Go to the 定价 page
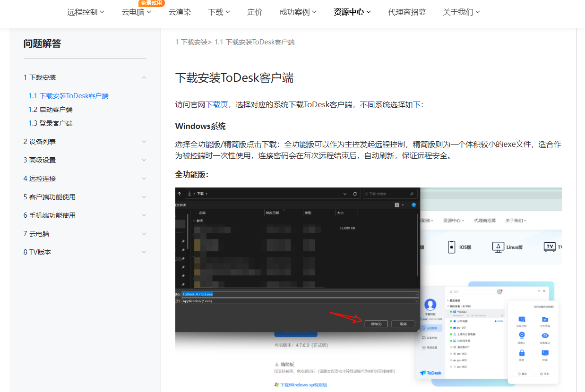The width and height of the screenshot is (585, 392). 255,12
